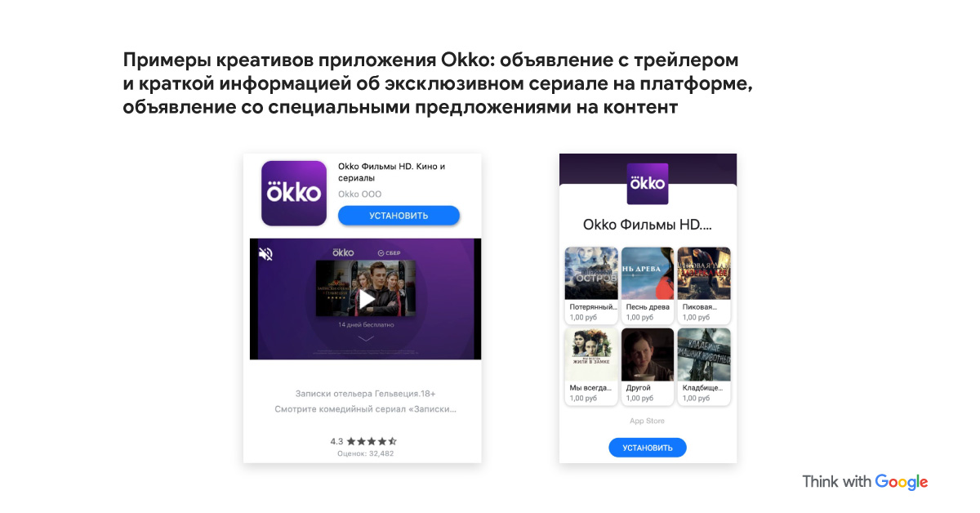
Task: Expand the chevron below 14 дней бесплатно
Action: (x=366, y=337)
